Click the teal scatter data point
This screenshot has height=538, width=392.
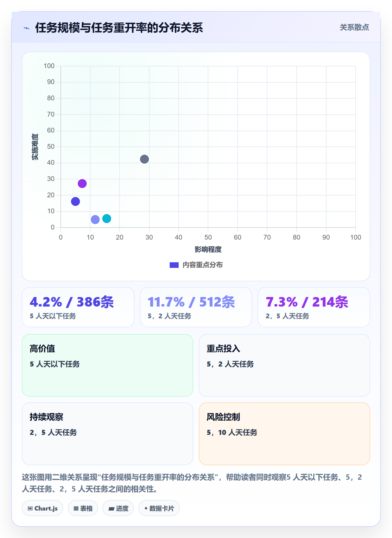[x=107, y=219]
